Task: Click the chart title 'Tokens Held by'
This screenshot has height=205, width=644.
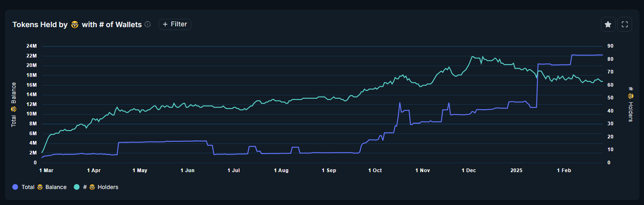Action: pos(40,25)
